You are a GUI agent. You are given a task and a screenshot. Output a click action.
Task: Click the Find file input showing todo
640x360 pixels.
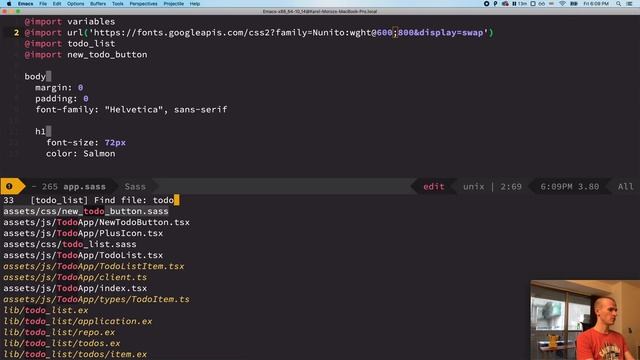point(166,200)
